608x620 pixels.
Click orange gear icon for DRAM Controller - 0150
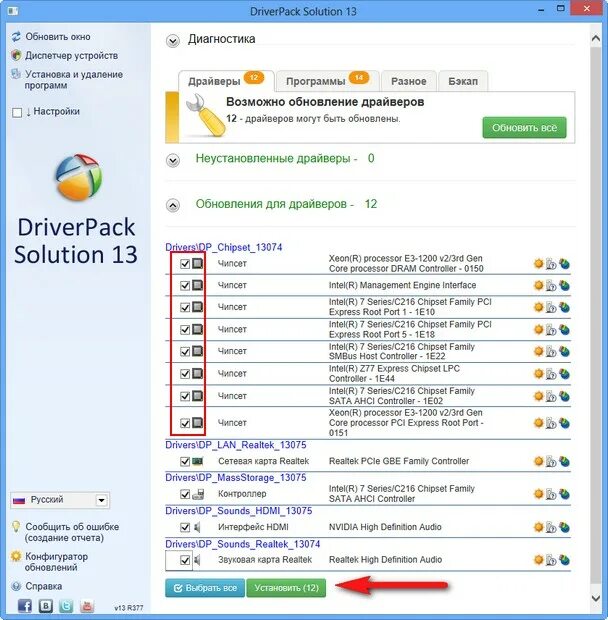538,263
